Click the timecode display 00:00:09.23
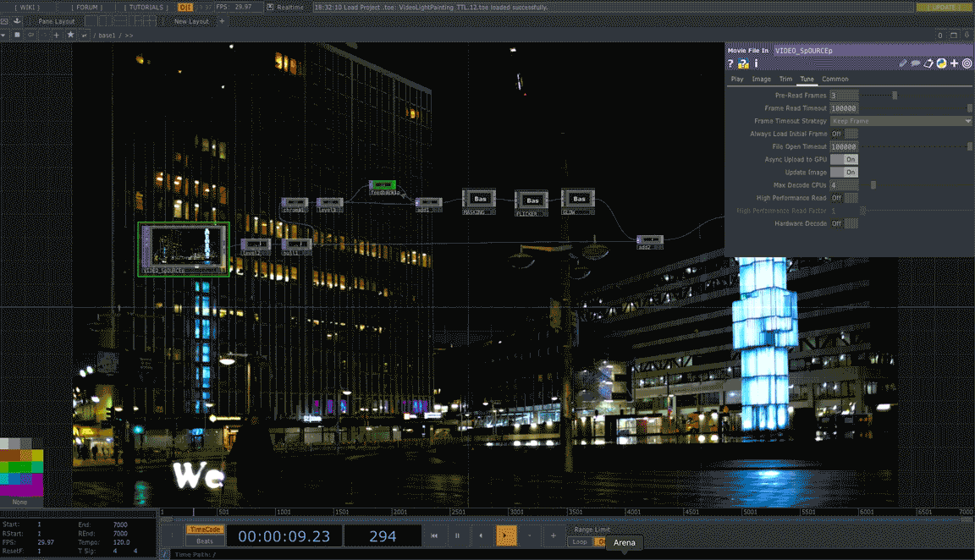The width and height of the screenshot is (975, 560). coord(284,535)
